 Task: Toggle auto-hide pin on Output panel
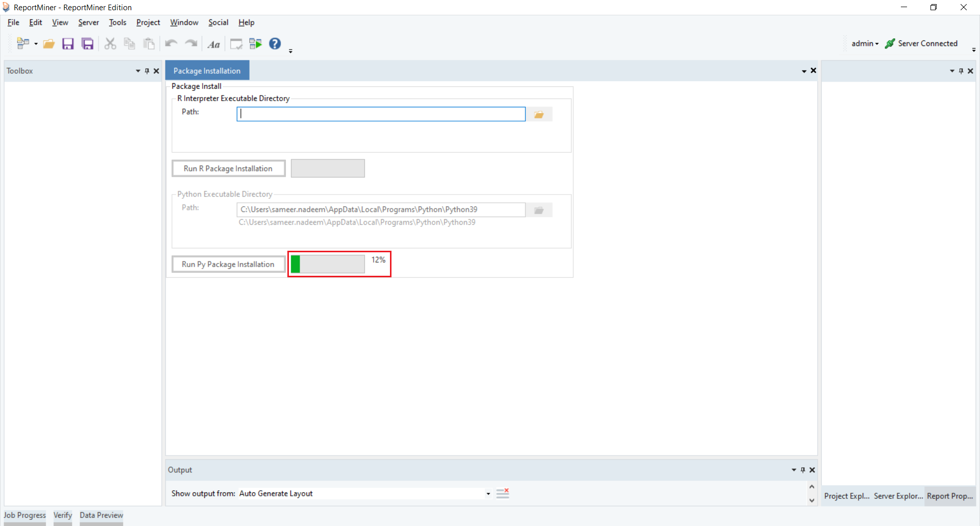click(x=803, y=470)
